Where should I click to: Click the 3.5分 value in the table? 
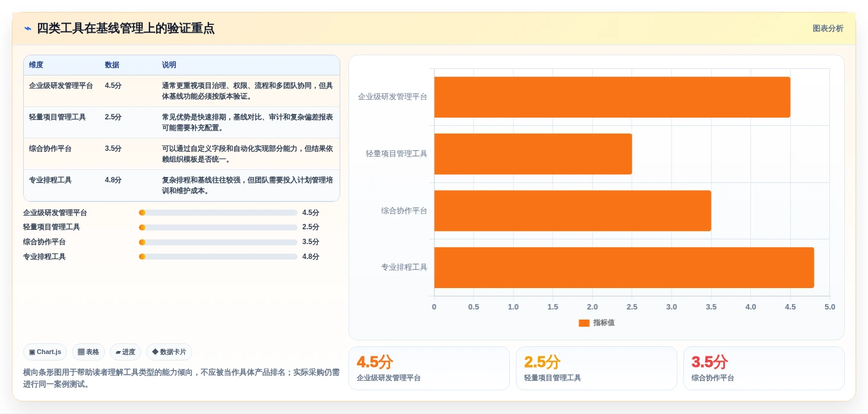coord(113,148)
